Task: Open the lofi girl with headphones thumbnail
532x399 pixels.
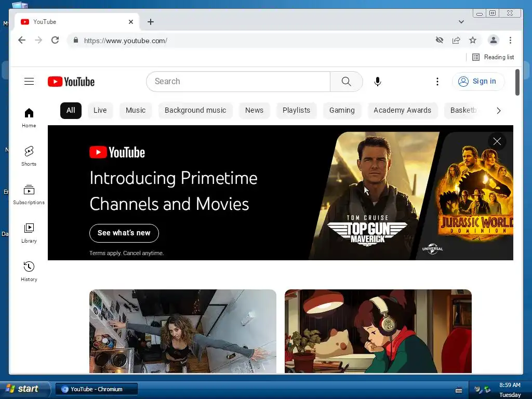Action: click(x=378, y=331)
